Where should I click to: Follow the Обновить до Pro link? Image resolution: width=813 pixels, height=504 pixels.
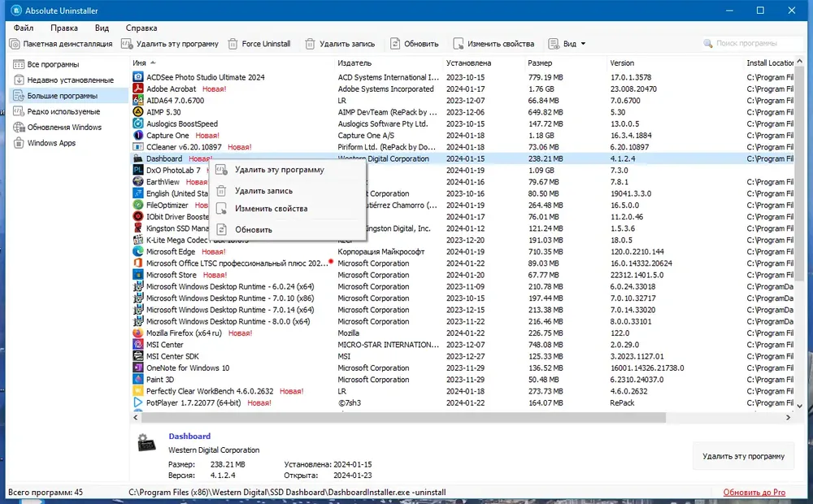click(x=754, y=493)
